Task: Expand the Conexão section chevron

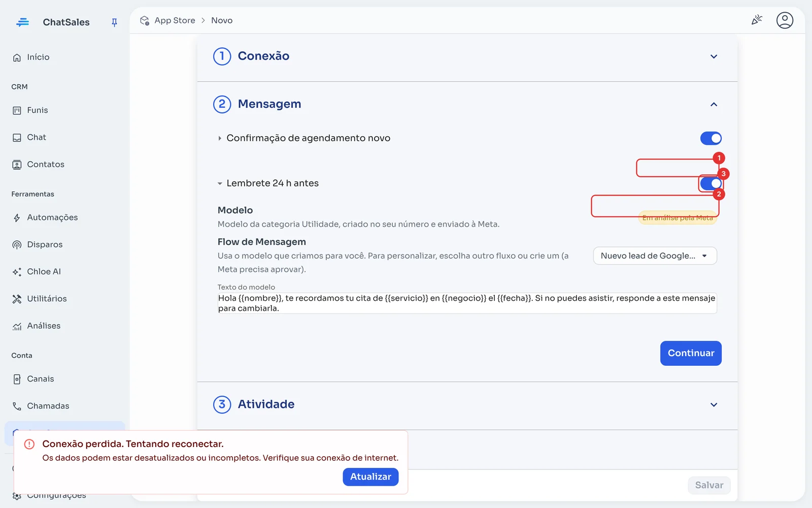Action: point(714,56)
